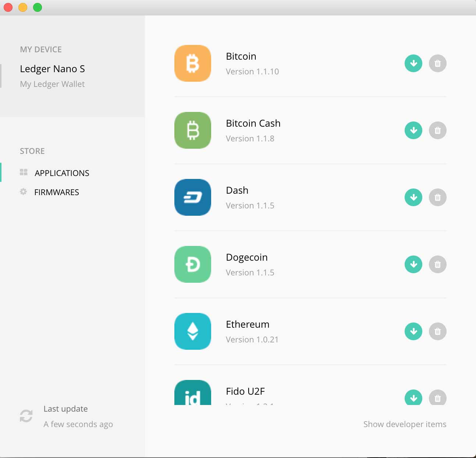Remove the Ethereum app via trash icon

click(438, 331)
